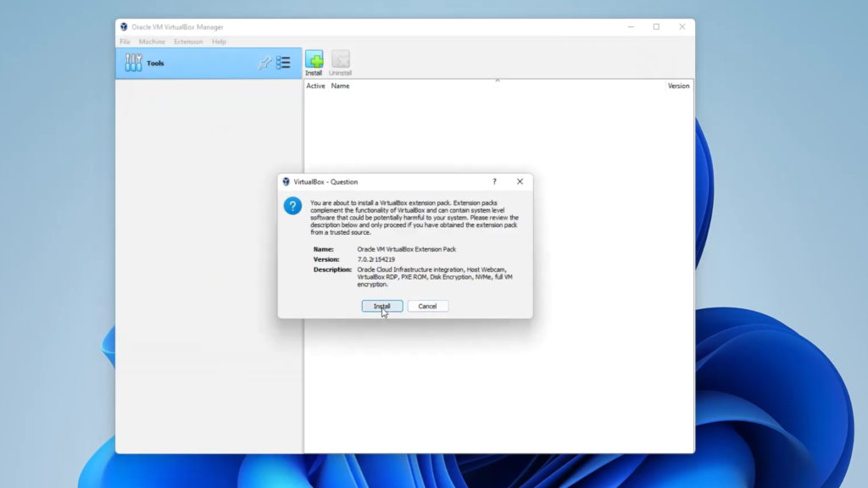
Task: Open the Tools list menu icon
Action: pyautogui.click(x=283, y=63)
